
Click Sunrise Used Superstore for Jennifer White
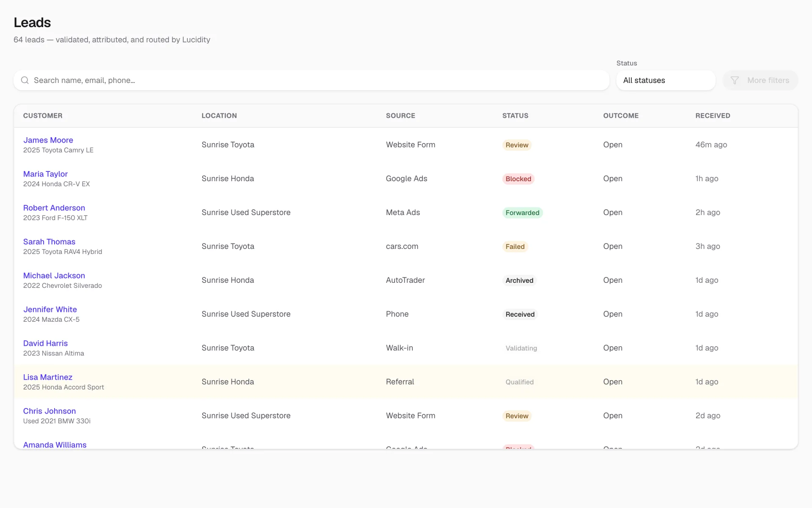coord(246,314)
